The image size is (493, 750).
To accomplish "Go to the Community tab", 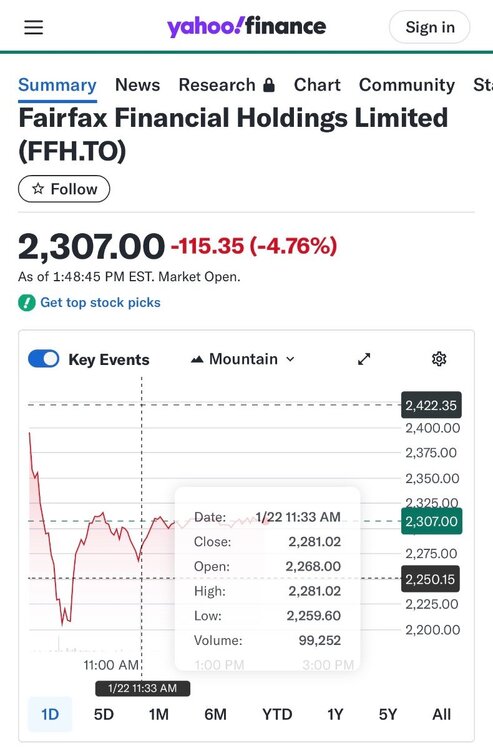I will pos(407,85).
